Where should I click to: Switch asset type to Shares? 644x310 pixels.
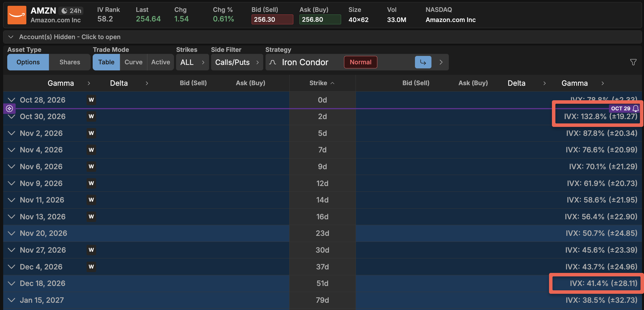point(70,62)
